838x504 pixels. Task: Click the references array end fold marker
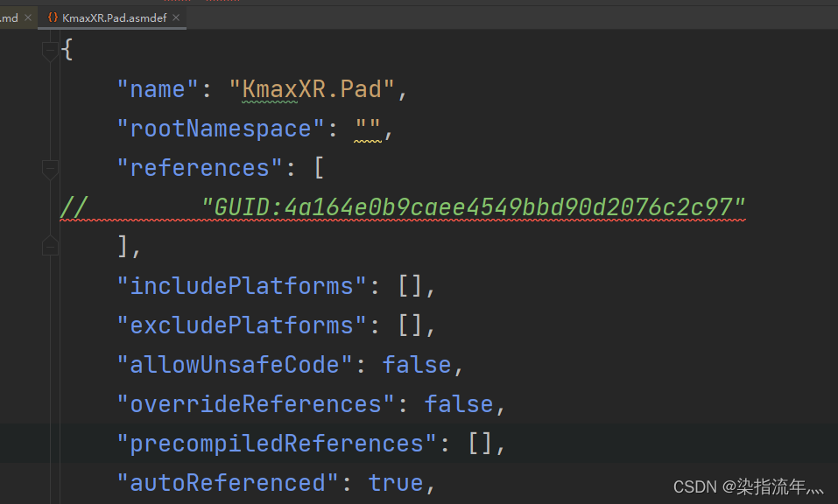point(50,246)
